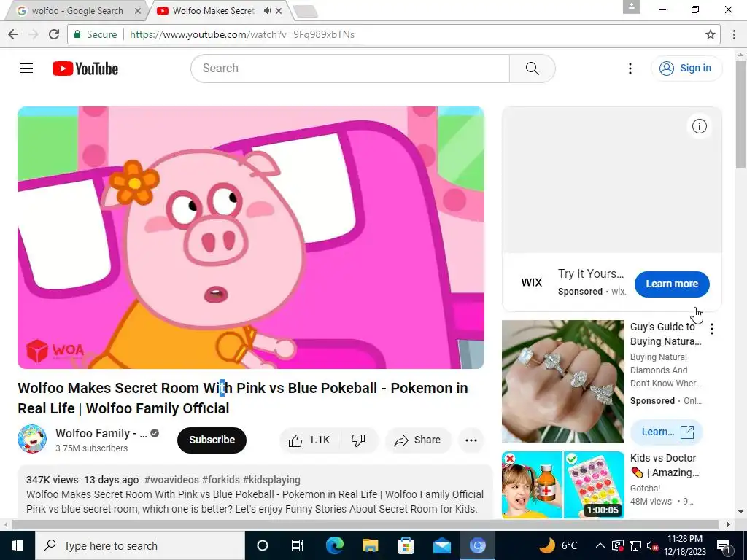747x560 pixels.
Task: Click the #forkids hashtag
Action: coord(220,480)
